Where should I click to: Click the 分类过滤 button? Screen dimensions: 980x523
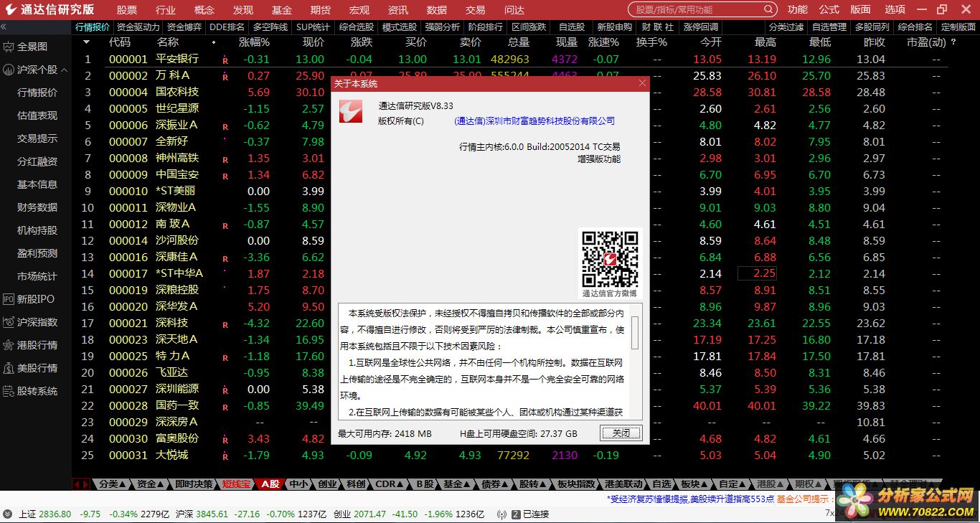click(786, 27)
